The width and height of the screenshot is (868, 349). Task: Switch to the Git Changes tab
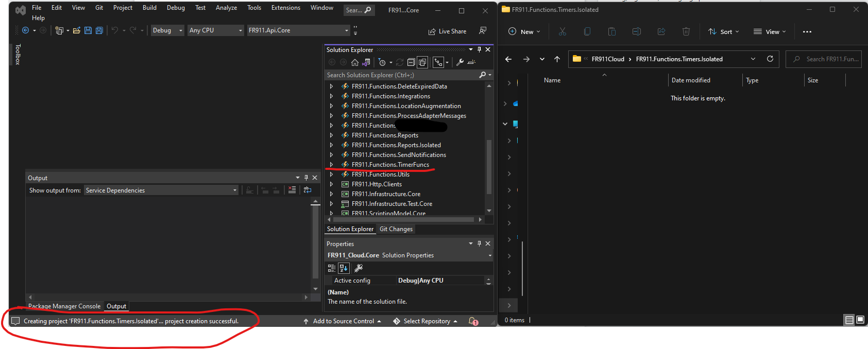tap(396, 229)
